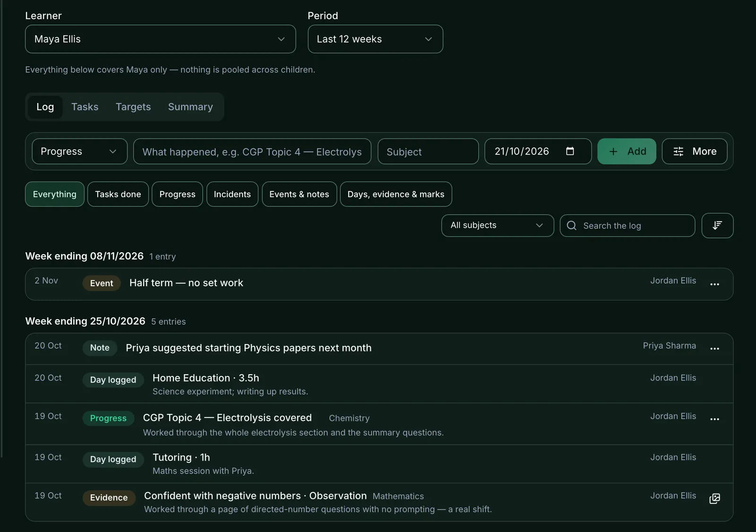Click the Note badge on 20 Oct row

pyautogui.click(x=100, y=348)
